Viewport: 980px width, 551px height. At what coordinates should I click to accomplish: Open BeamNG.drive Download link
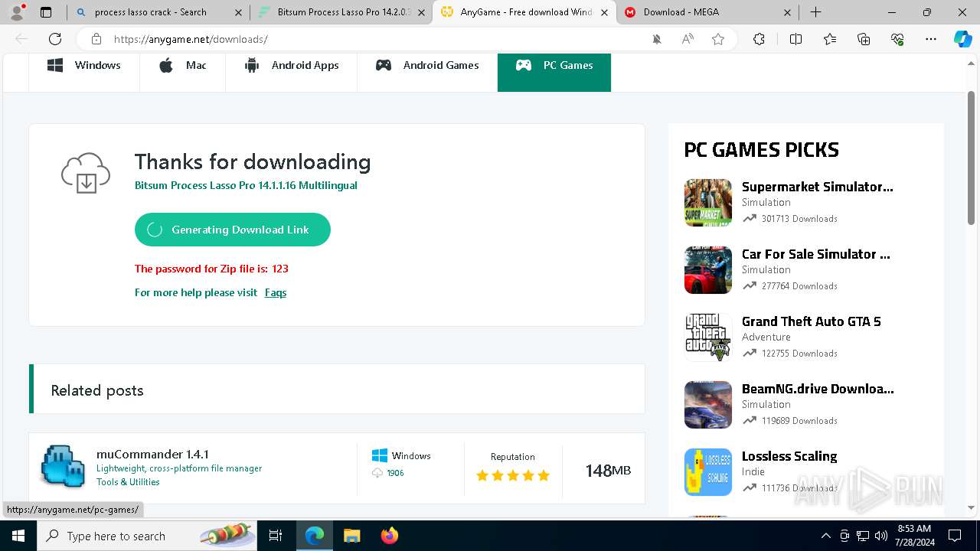coord(818,389)
